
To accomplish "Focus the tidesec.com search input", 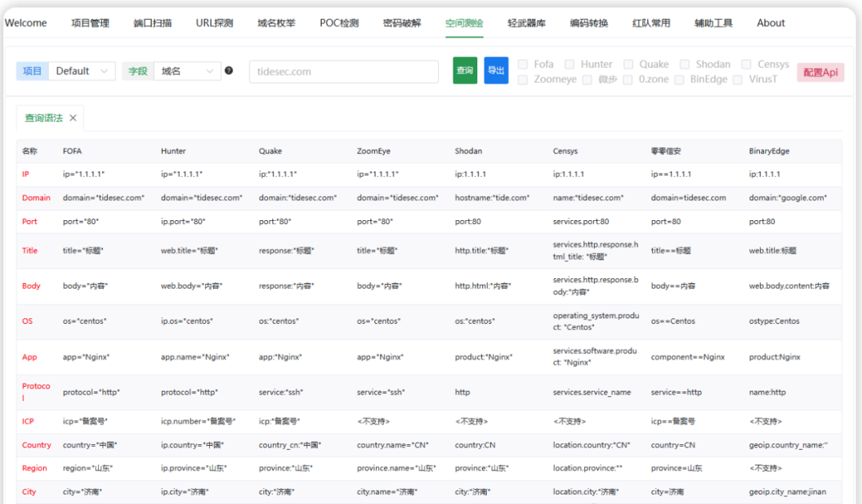I will [x=343, y=71].
